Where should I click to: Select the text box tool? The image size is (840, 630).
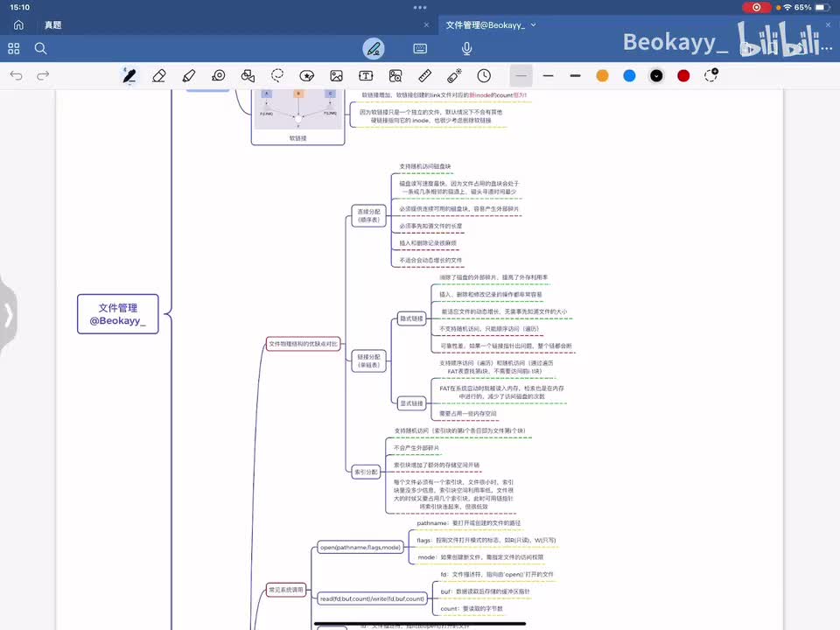coord(366,75)
